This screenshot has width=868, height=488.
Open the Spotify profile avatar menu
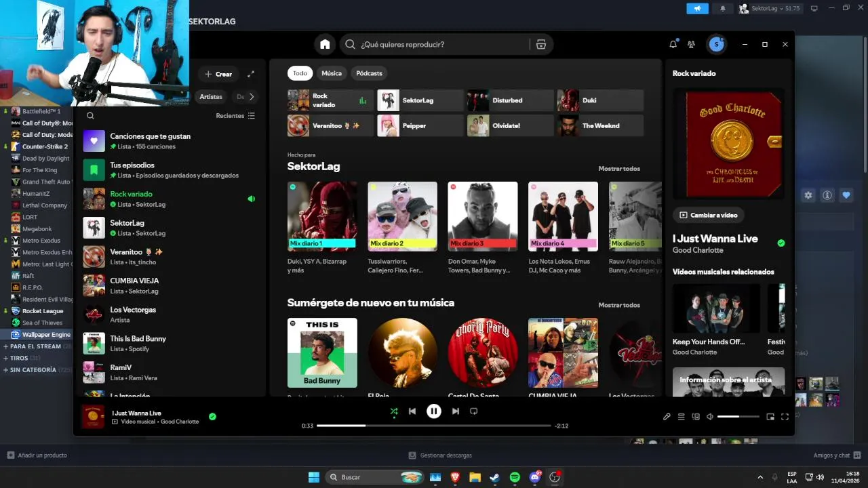tap(716, 44)
